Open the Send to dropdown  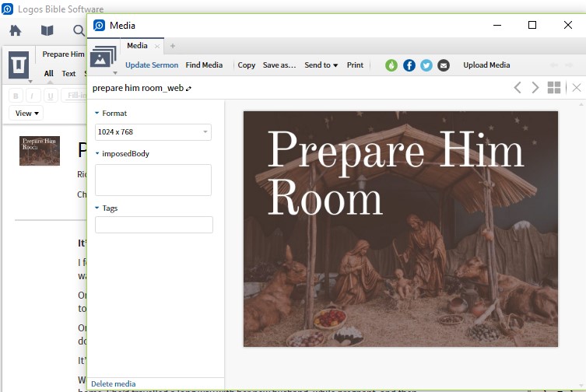tap(321, 65)
